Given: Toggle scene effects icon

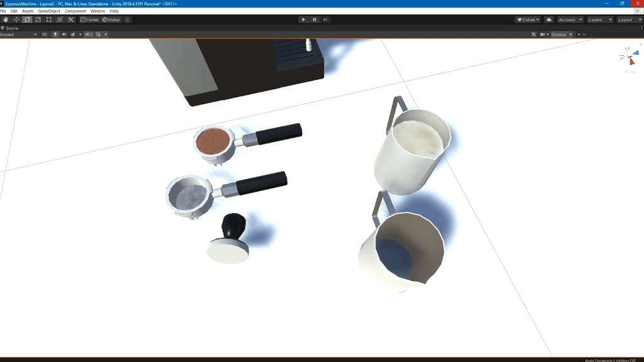Looking at the screenshot, I should point(73,35).
